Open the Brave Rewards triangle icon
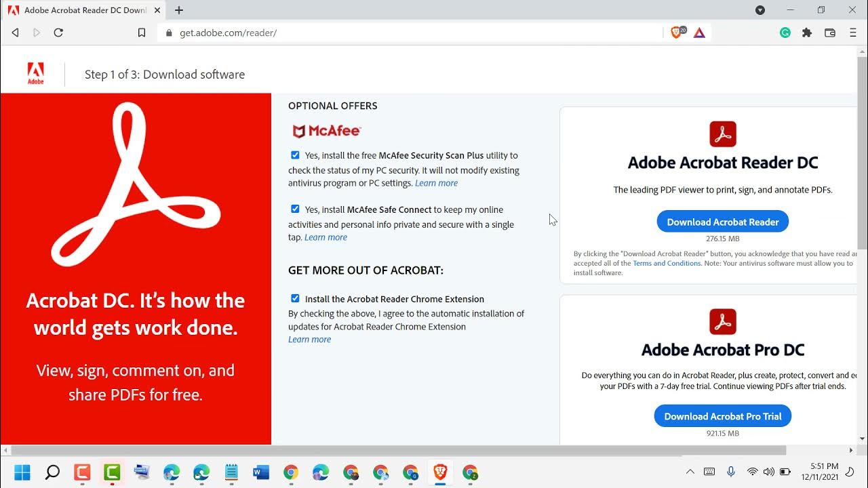This screenshot has height=488, width=868. (x=699, y=33)
